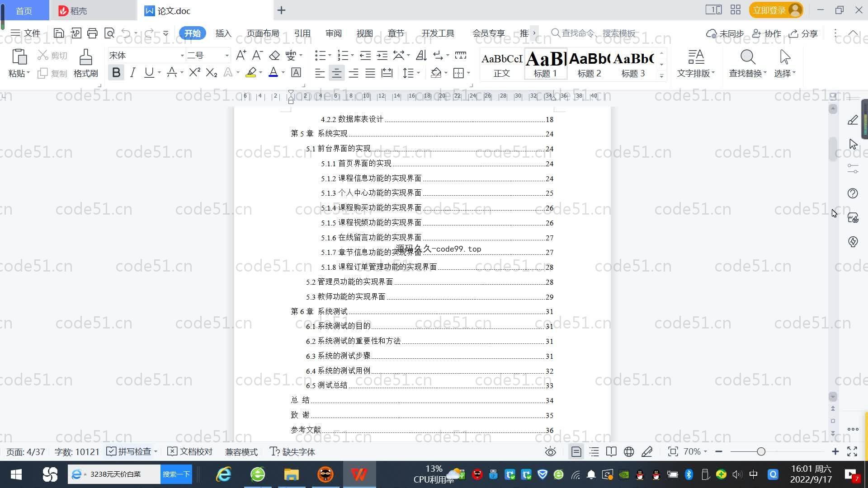
Task: Click the selection arrow icon in right sidebar
Action: [x=853, y=144]
